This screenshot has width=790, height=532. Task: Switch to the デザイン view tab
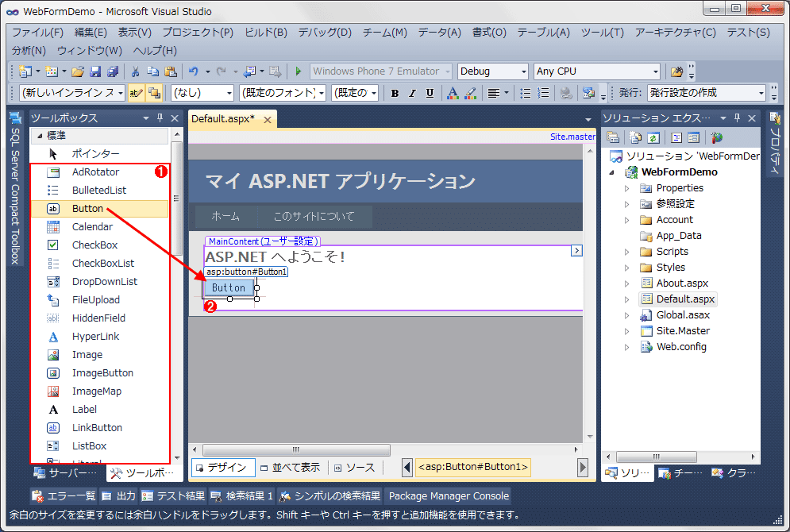tap(222, 468)
